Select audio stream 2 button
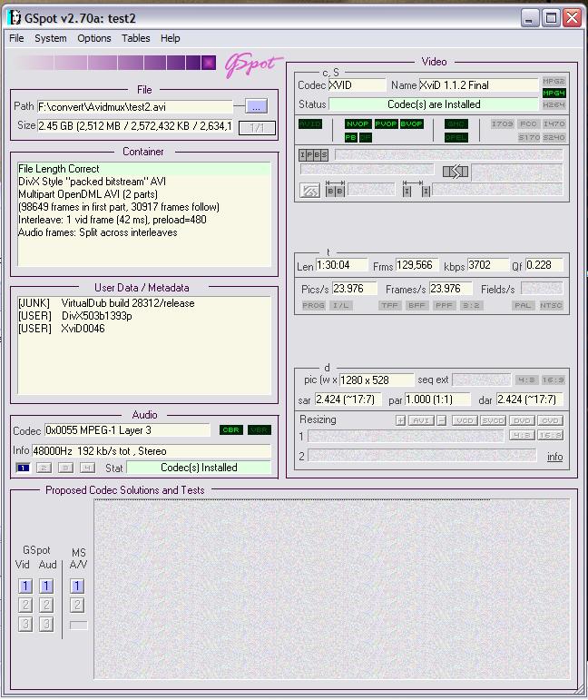The width and height of the screenshot is (588, 700). pos(44,468)
